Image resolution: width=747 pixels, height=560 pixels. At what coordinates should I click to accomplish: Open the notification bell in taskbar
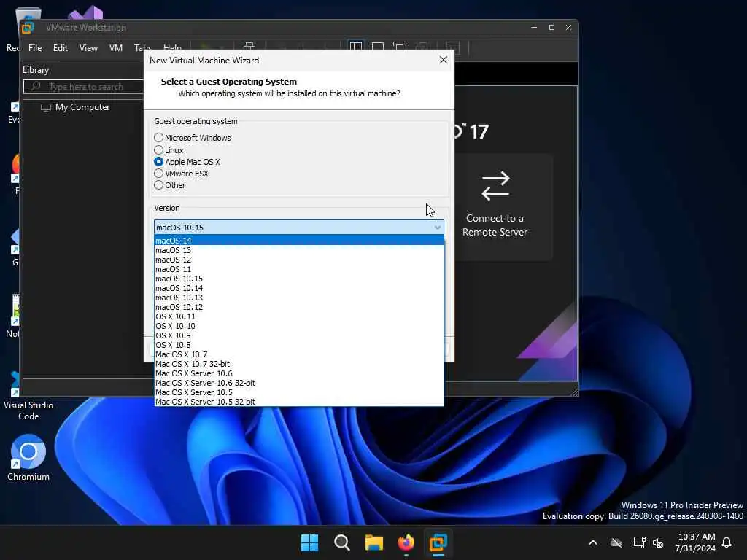[x=727, y=542]
